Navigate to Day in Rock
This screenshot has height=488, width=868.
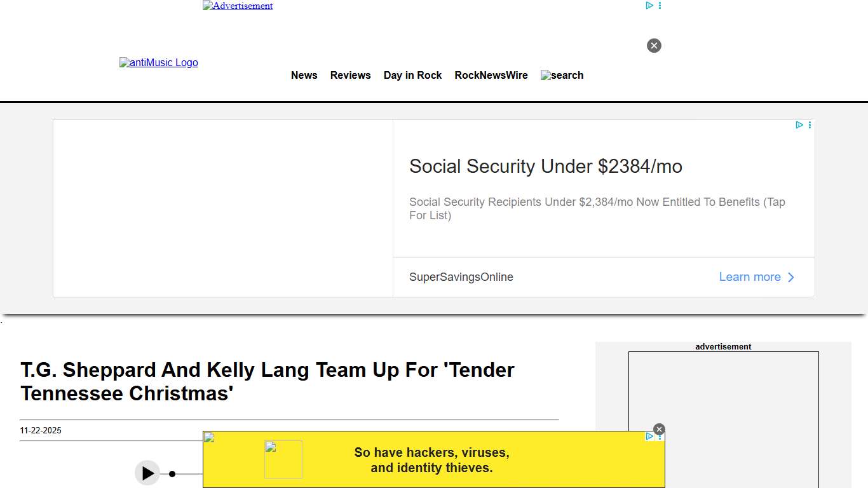(412, 76)
